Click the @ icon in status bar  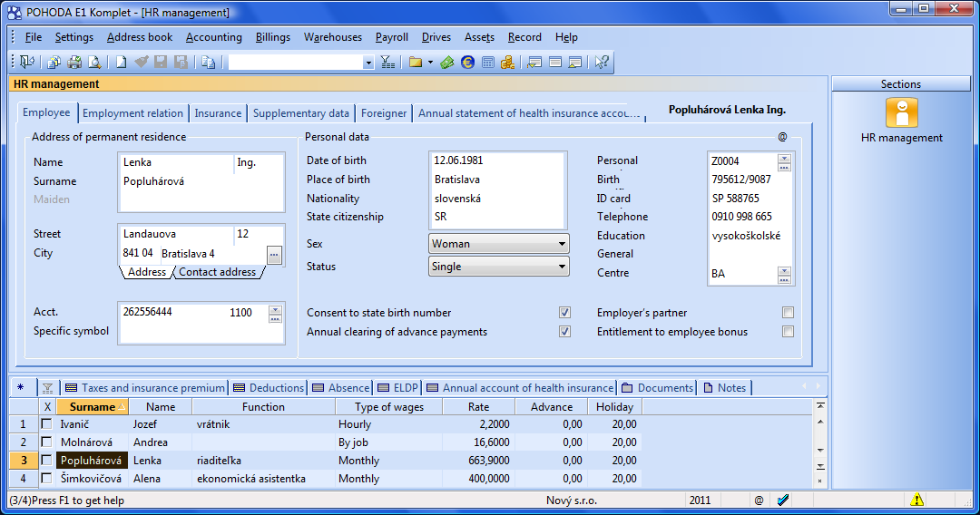coord(759,500)
